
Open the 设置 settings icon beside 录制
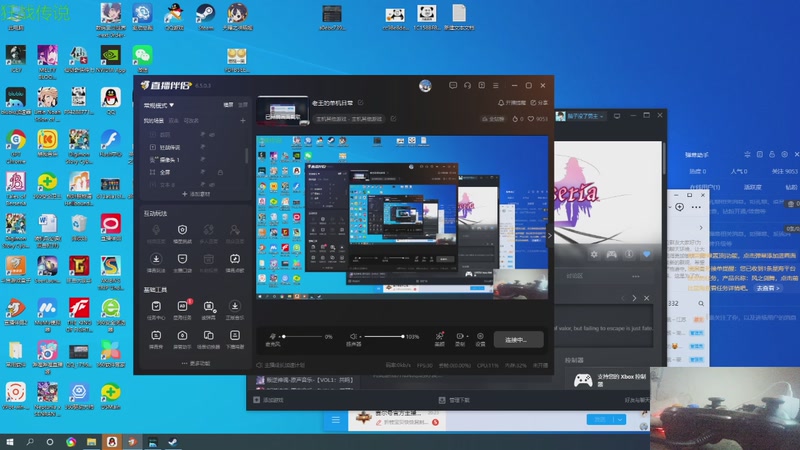[480, 336]
